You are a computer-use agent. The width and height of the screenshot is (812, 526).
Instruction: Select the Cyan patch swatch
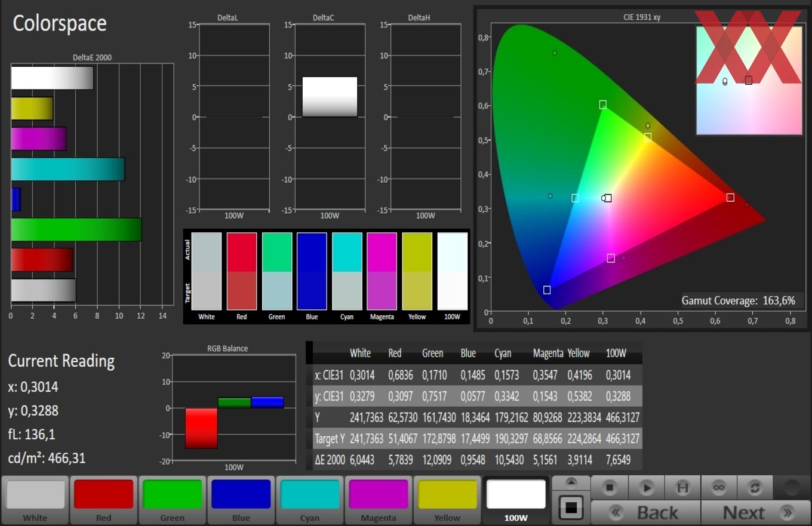pos(309,500)
